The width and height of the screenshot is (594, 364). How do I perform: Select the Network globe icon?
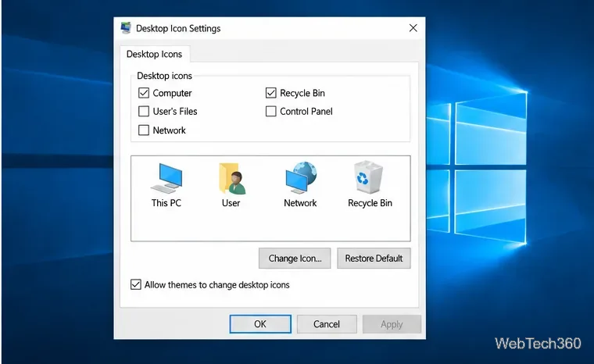[301, 178]
